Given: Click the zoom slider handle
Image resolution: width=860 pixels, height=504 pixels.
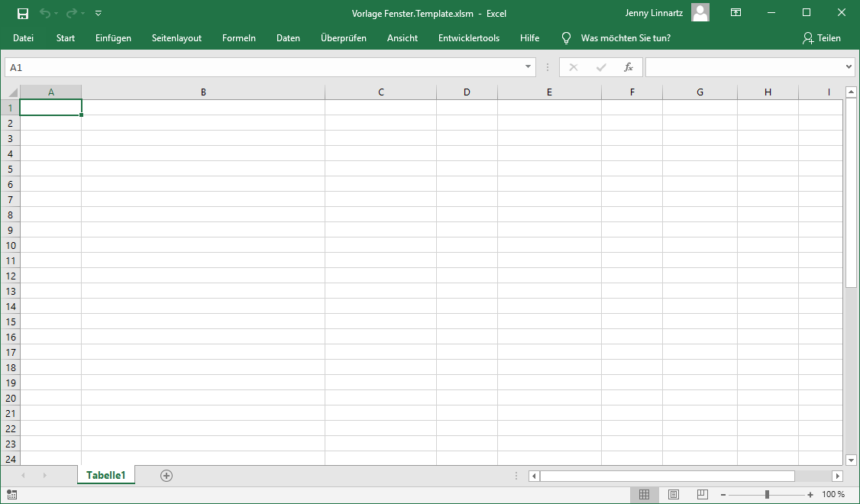Looking at the screenshot, I should 767,495.
